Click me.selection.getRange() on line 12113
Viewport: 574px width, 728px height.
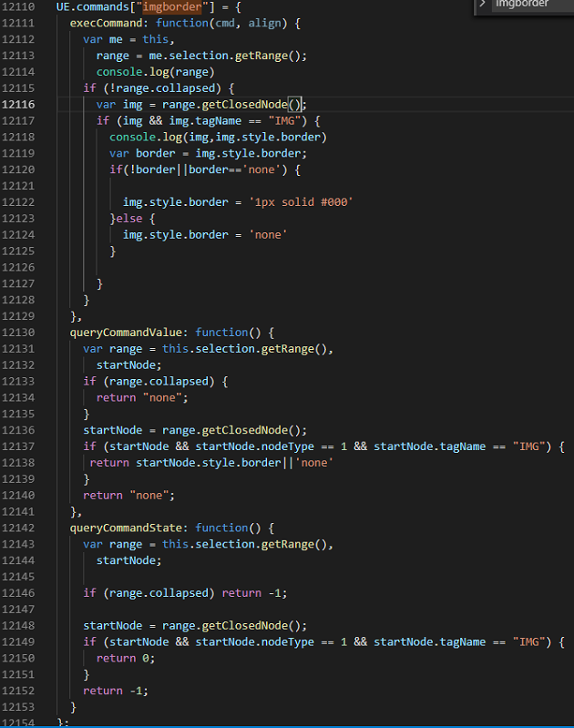(x=225, y=56)
